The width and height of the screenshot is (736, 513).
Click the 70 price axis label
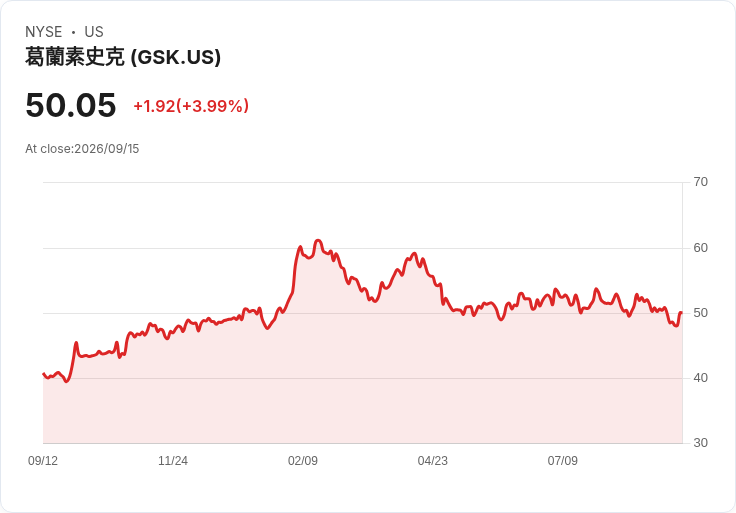(x=700, y=182)
